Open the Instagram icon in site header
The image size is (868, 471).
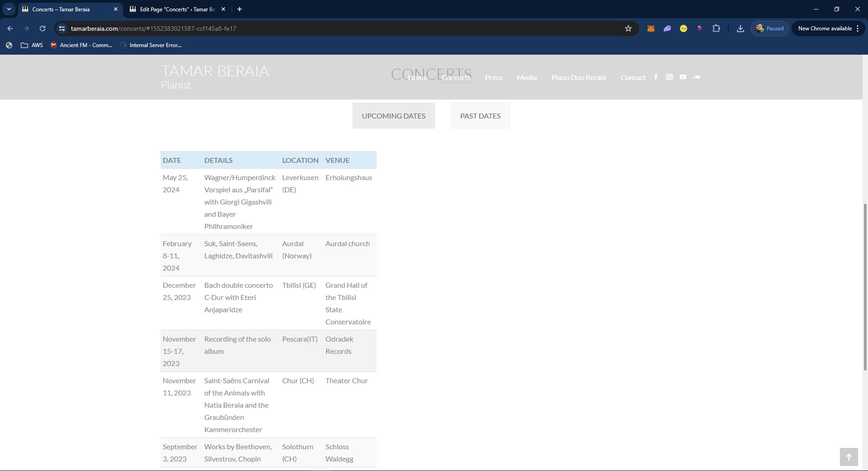tap(670, 77)
